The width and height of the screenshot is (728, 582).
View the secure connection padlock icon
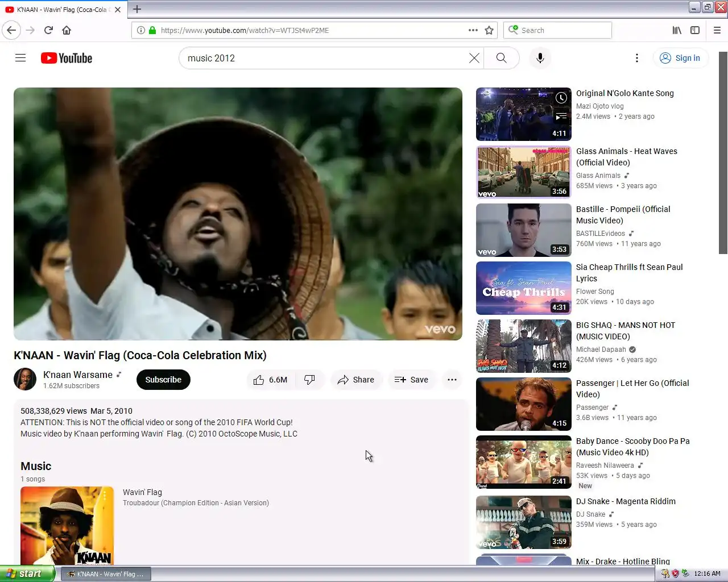tap(152, 30)
